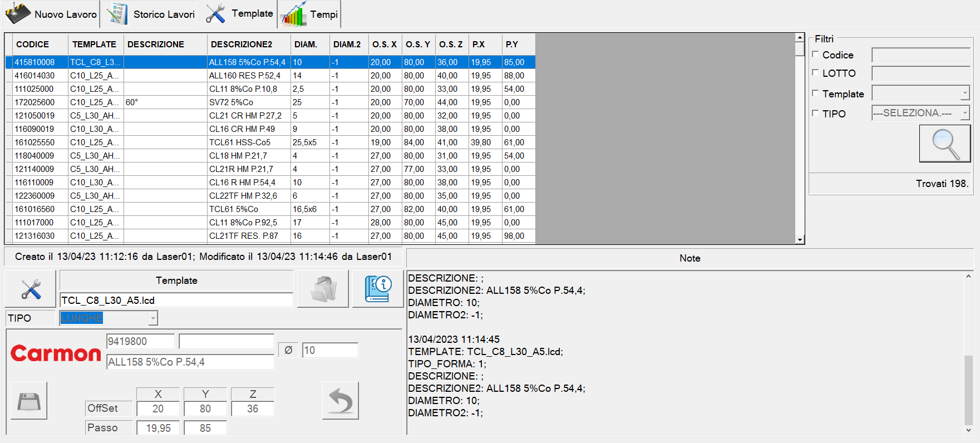Screen dimensions: 980x443
Task: Click the OffSet X value field
Action: [x=158, y=408]
